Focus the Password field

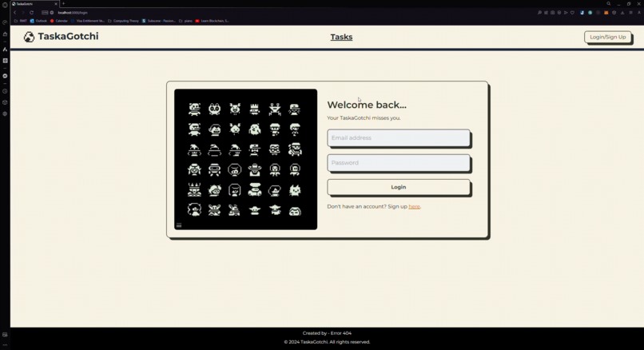pos(399,163)
